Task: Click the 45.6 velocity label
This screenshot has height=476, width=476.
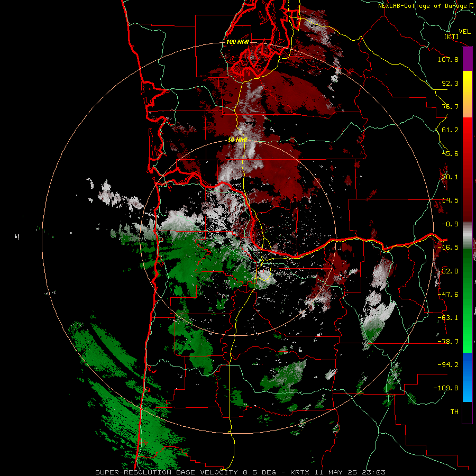Action: [x=450, y=153]
